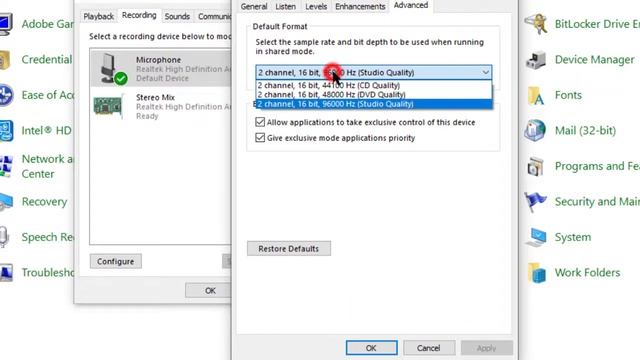Open the System text link
Image resolution: width=640 pixels, height=360 pixels.
(573, 237)
